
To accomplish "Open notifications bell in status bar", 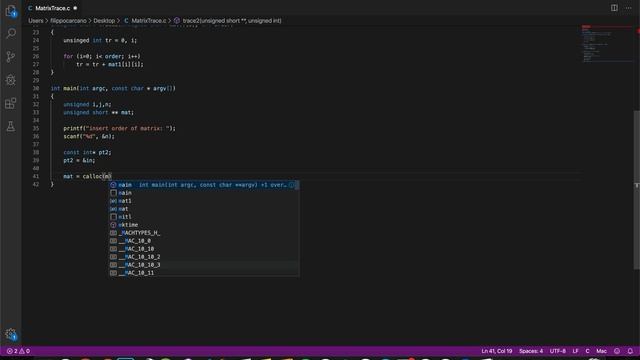I will (x=630, y=351).
